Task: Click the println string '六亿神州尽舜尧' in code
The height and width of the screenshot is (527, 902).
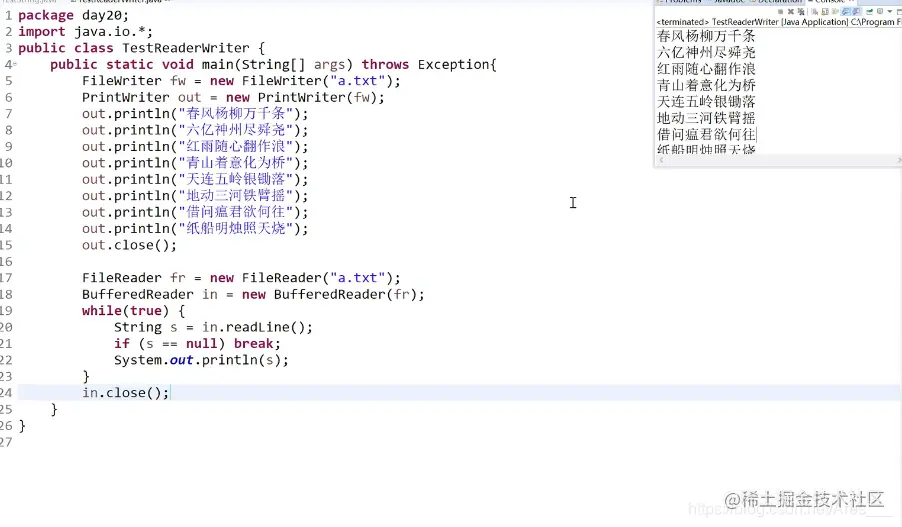Action: click(236, 130)
